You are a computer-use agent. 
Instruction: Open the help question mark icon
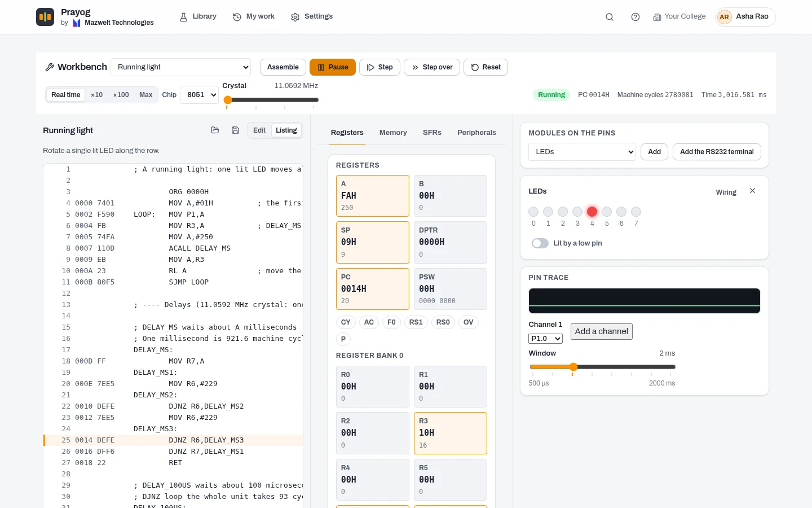636,17
